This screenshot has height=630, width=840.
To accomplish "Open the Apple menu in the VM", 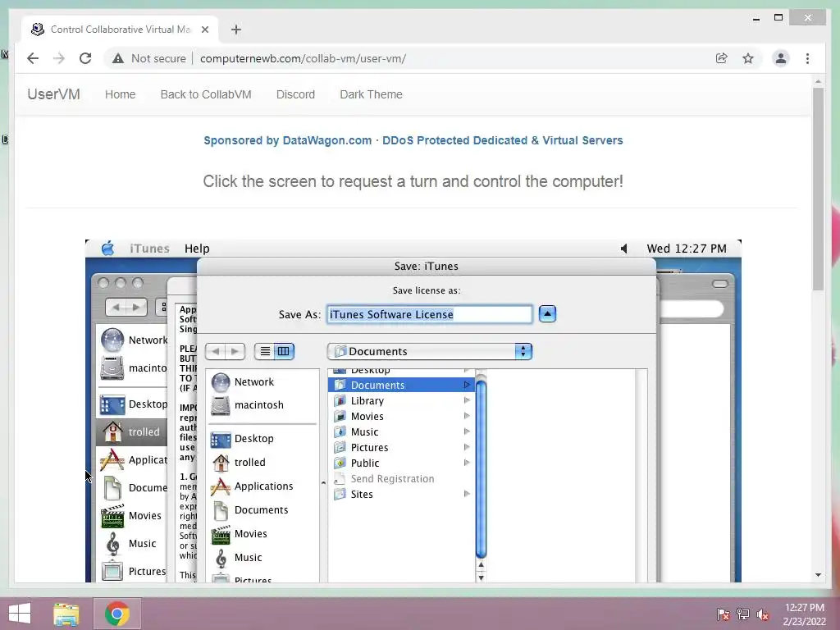I will (x=107, y=248).
